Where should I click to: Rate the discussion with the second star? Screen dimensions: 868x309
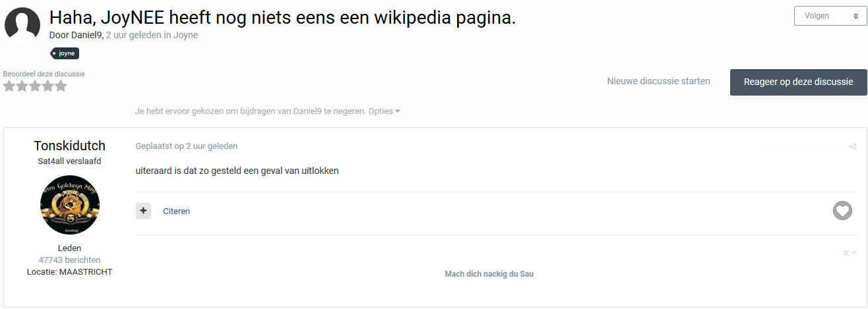tap(22, 86)
